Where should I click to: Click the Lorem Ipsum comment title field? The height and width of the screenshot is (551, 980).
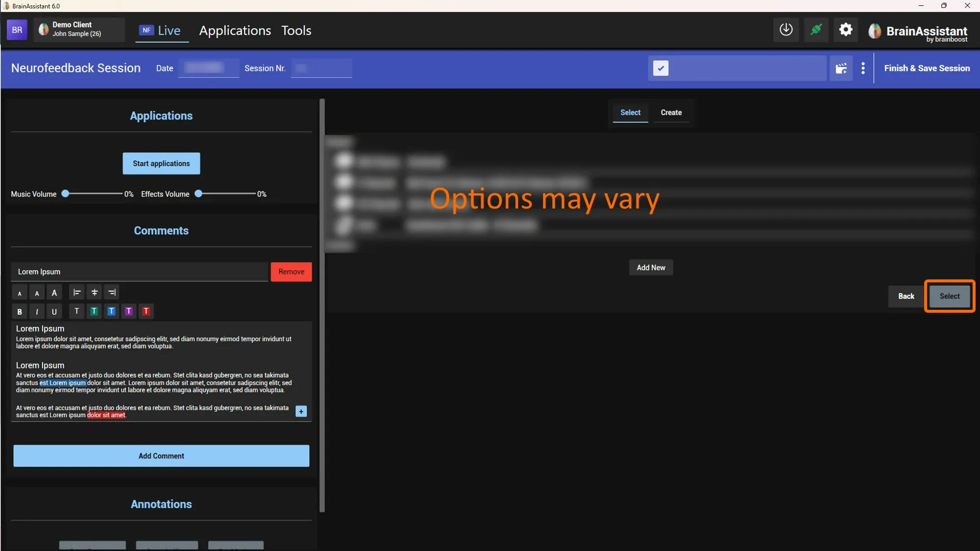point(140,272)
